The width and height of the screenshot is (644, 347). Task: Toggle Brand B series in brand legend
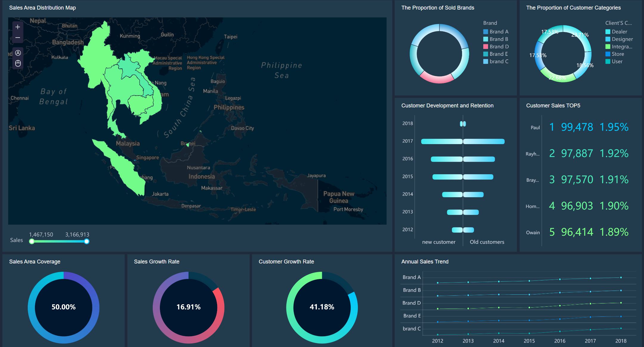(498, 39)
